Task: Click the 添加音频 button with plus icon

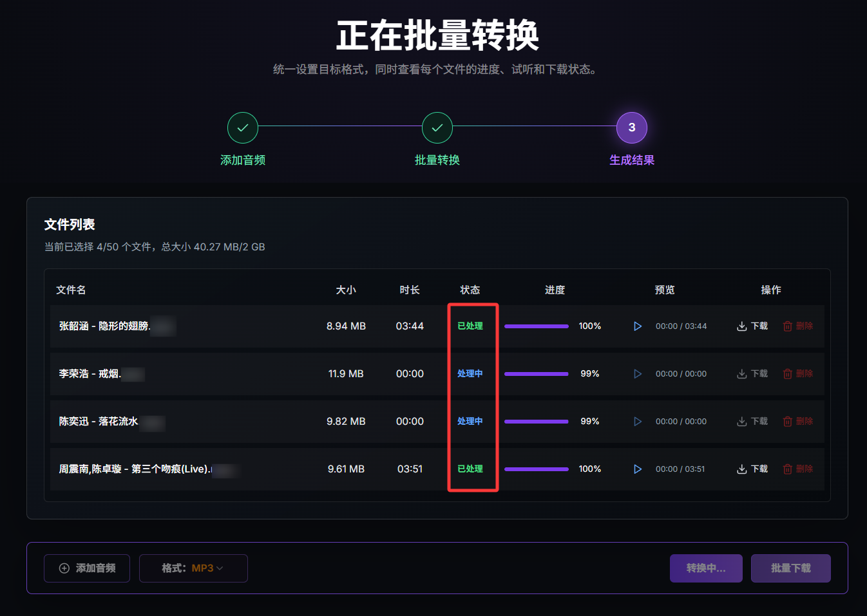Action: [87, 568]
